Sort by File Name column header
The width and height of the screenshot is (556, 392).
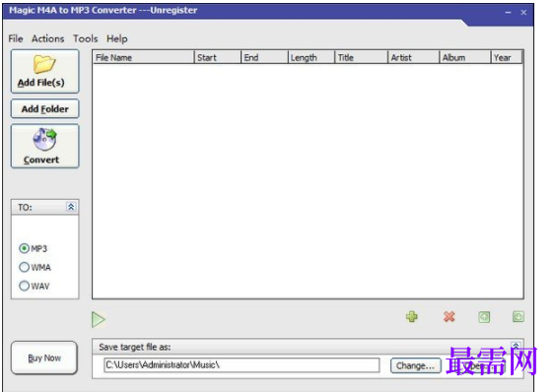click(144, 57)
